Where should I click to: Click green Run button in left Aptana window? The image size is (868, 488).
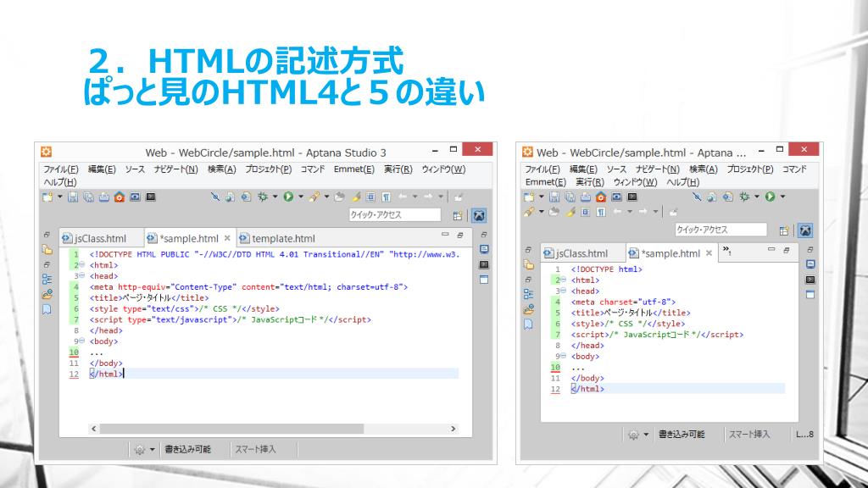(288, 197)
